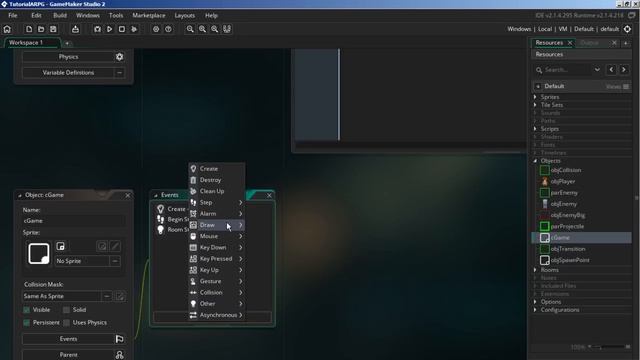Go to the next search result arrow
The image size is (640, 360).
tap(624, 70)
